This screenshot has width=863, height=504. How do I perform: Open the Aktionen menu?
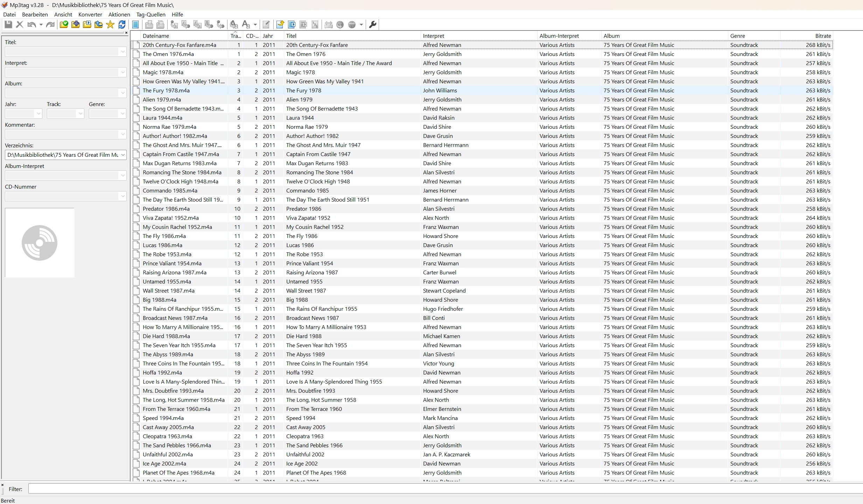119,14
